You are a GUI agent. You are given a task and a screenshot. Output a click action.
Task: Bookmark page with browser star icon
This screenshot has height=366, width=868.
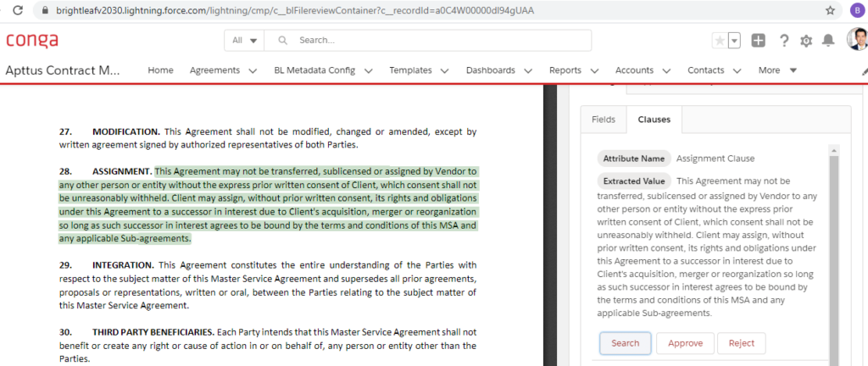pos(830,10)
